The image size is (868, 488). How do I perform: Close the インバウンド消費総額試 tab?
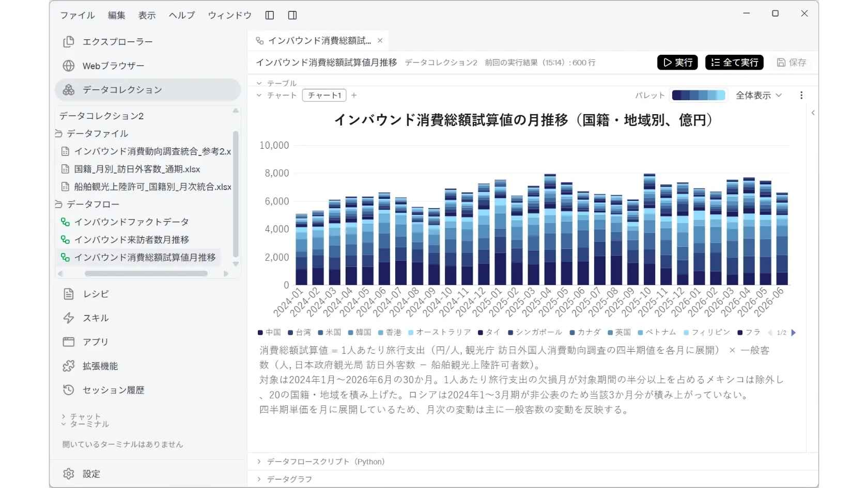[x=380, y=41]
